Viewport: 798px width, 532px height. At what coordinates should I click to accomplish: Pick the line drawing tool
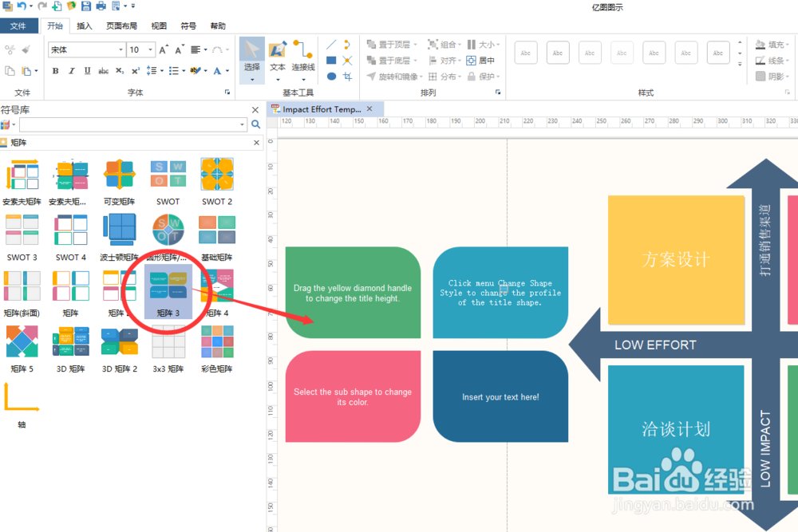(331, 45)
